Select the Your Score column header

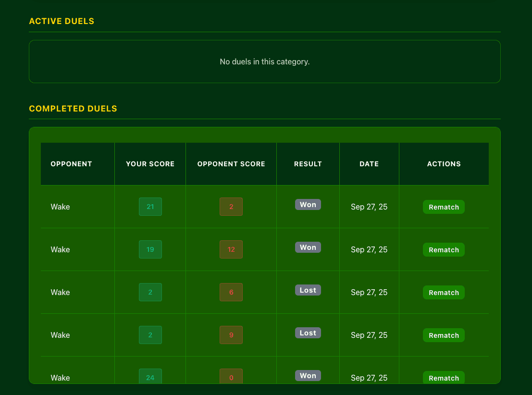150,164
